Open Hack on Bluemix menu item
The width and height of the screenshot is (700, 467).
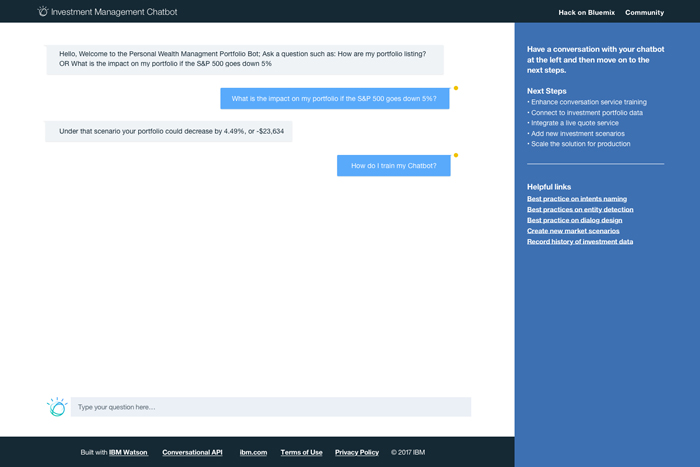pos(586,13)
